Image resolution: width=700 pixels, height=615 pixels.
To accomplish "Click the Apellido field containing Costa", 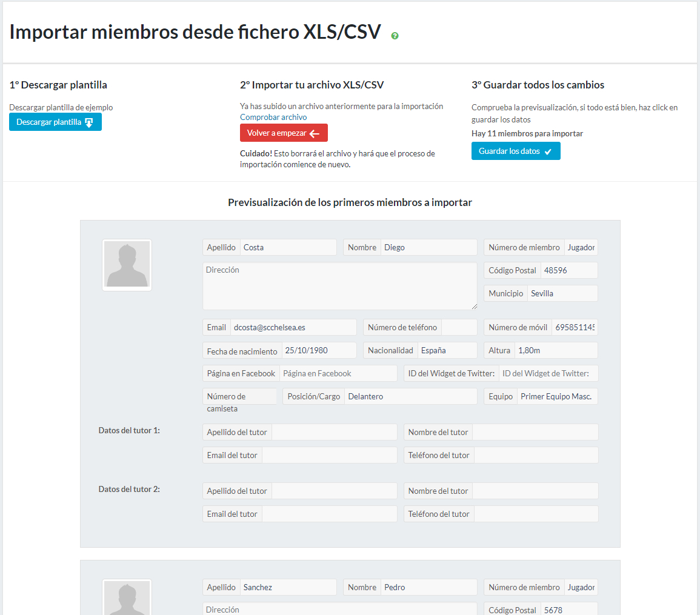I will point(288,247).
